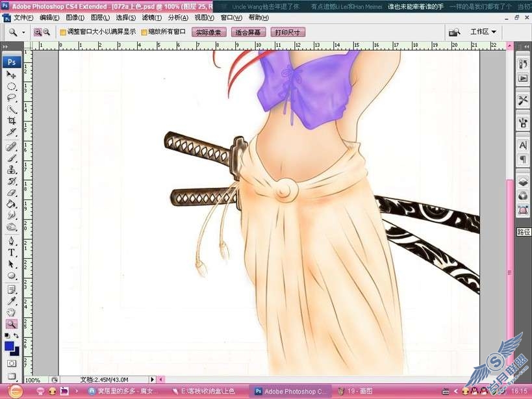The image size is (532, 399).
Task: Select the Hand tool
Action: (12, 312)
